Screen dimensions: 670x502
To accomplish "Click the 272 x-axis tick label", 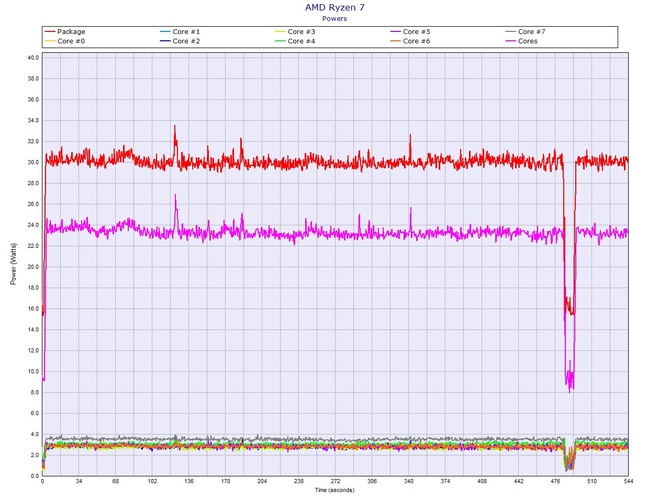I will pos(335,481).
